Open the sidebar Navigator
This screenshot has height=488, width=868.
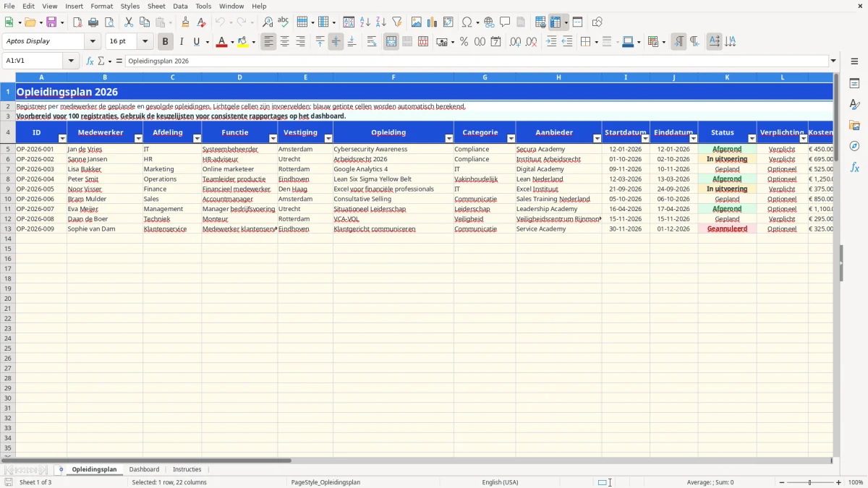pos(854,146)
